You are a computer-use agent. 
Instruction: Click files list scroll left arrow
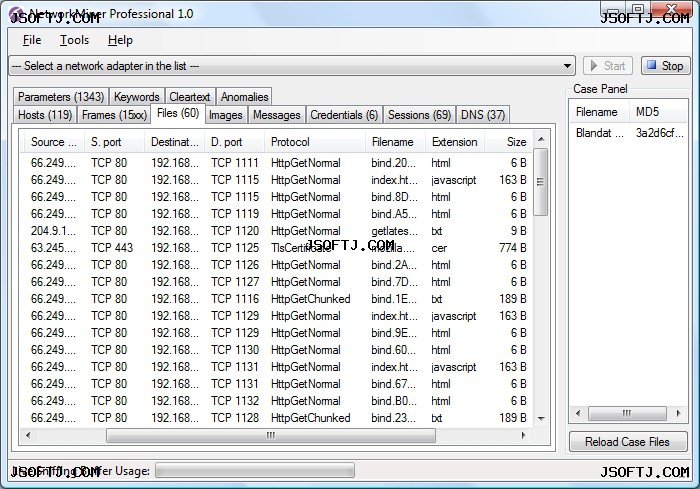pos(28,435)
